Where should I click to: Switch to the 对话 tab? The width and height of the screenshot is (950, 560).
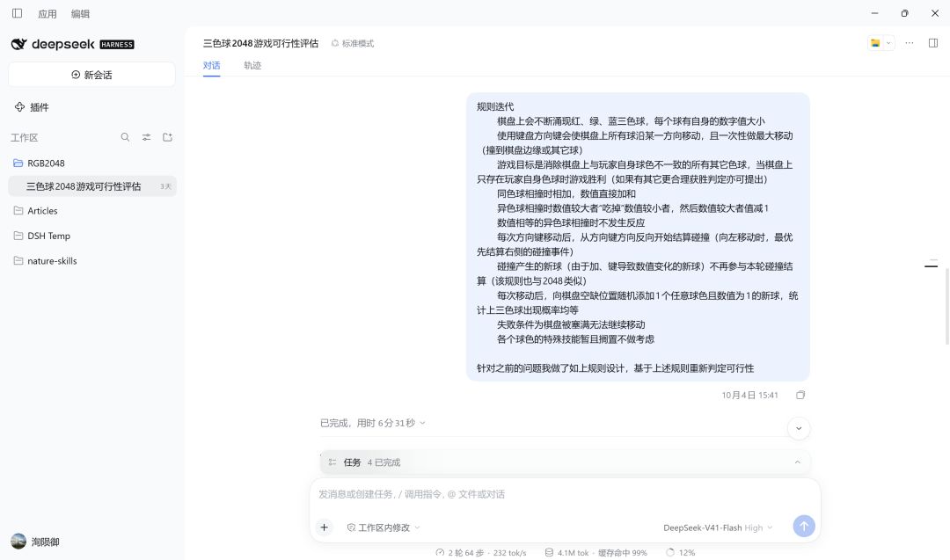coord(211,65)
